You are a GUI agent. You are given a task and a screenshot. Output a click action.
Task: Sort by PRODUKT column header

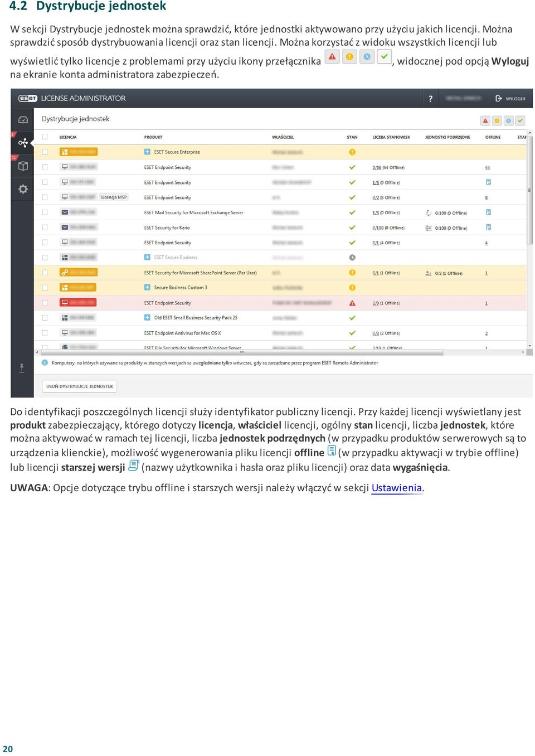click(x=153, y=137)
